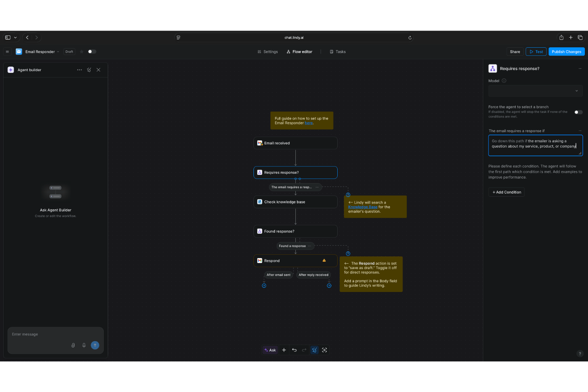Image resolution: width=588 pixels, height=392 pixels.
Task: Undo the last change
Action: pyautogui.click(x=294, y=350)
